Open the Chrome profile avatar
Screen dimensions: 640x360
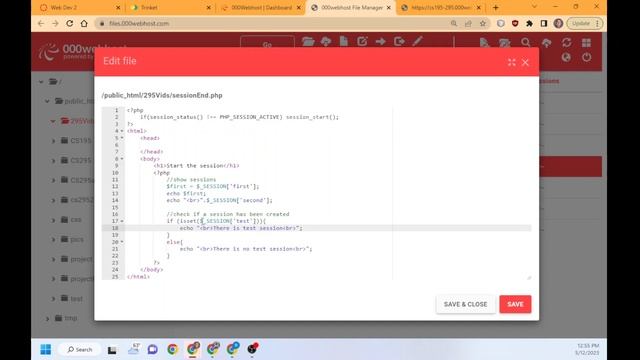tap(558, 23)
